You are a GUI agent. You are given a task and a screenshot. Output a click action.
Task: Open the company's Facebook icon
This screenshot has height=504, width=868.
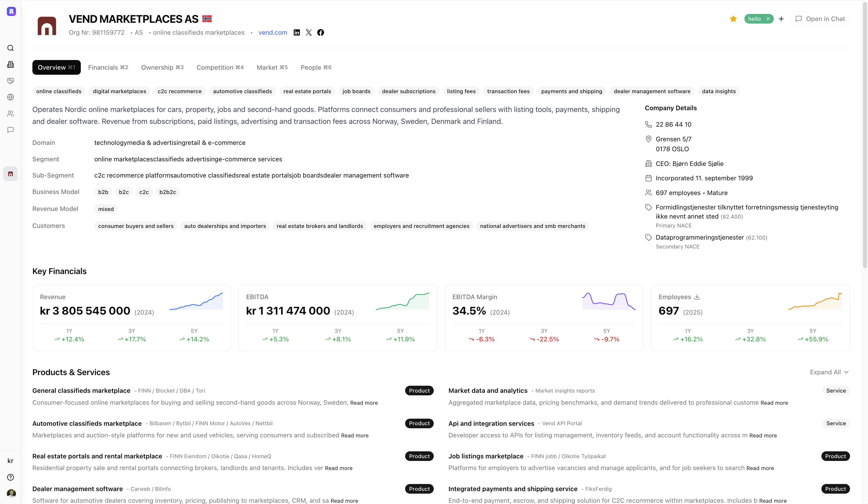[320, 32]
